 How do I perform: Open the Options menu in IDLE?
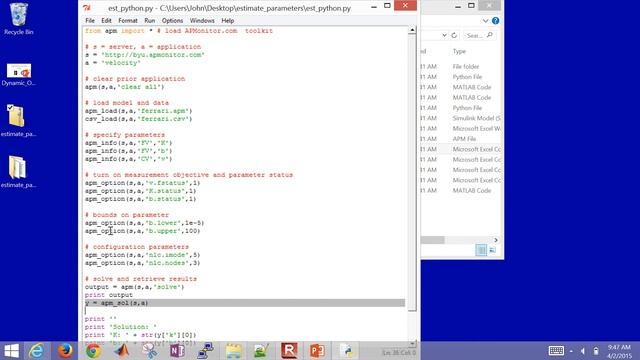[x=172, y=20]
